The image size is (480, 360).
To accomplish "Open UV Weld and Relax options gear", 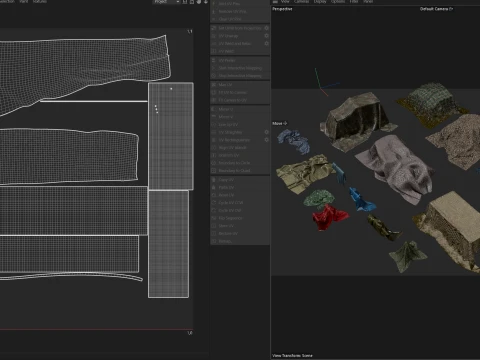I will [266, 43].
